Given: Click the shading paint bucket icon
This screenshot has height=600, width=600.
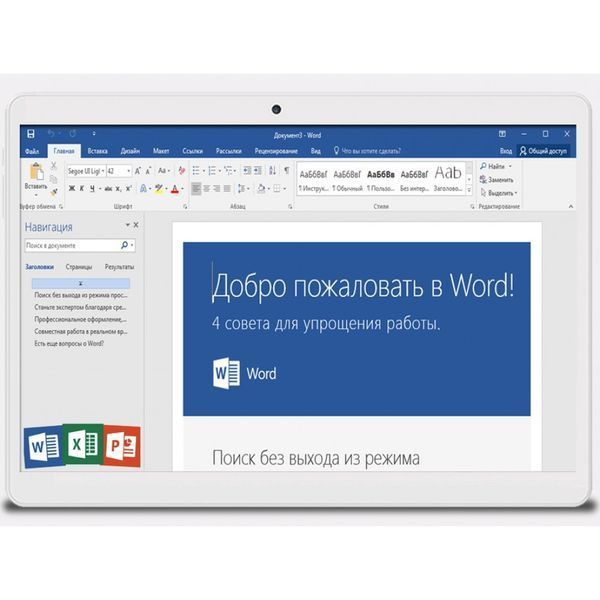Looking at the screenshot, I should pos(261,188).
